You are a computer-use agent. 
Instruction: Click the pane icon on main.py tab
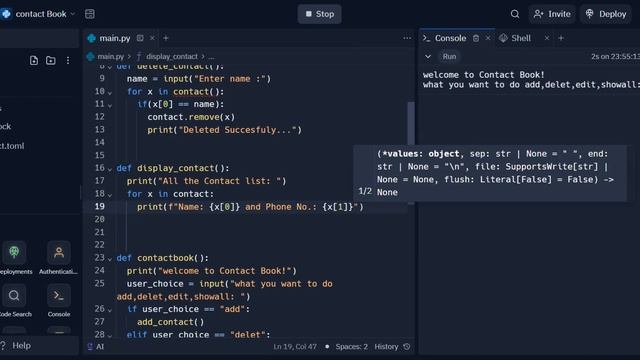coord(140,38)
